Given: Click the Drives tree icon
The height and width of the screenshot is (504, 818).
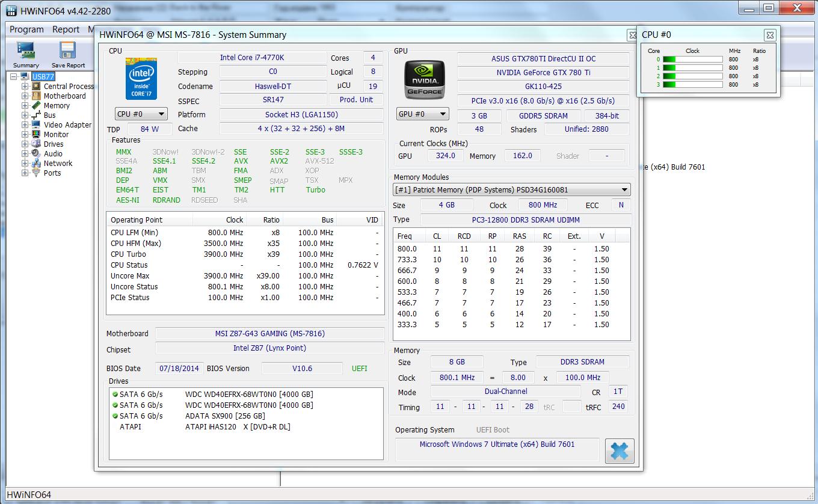Looking at the screenshot, I should click(x=36, y=144).
